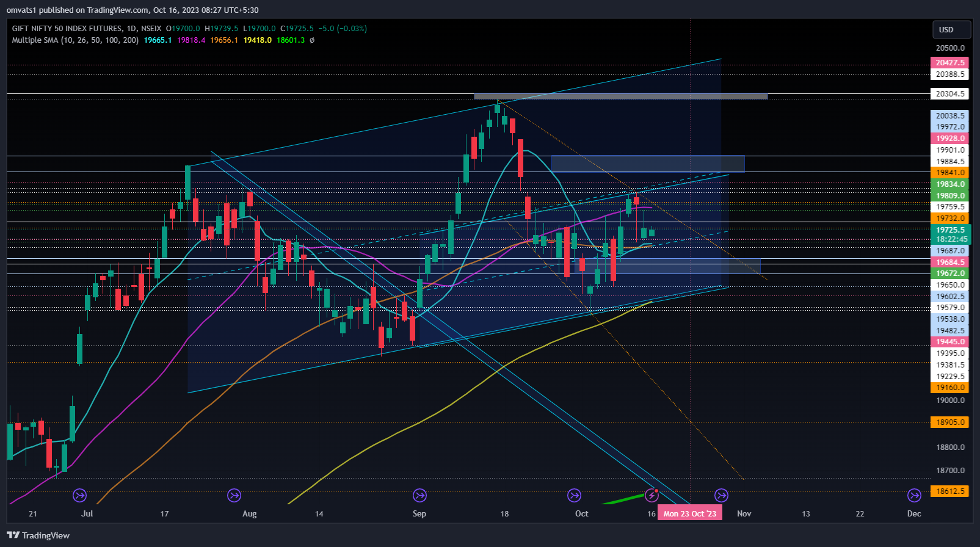
Task: Click the 20500.0 price axis tick
Action: tap(951, 48)
